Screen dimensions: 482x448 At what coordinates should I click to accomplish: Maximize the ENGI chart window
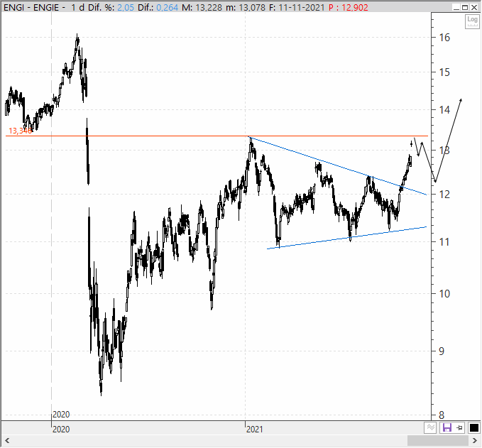465,7
